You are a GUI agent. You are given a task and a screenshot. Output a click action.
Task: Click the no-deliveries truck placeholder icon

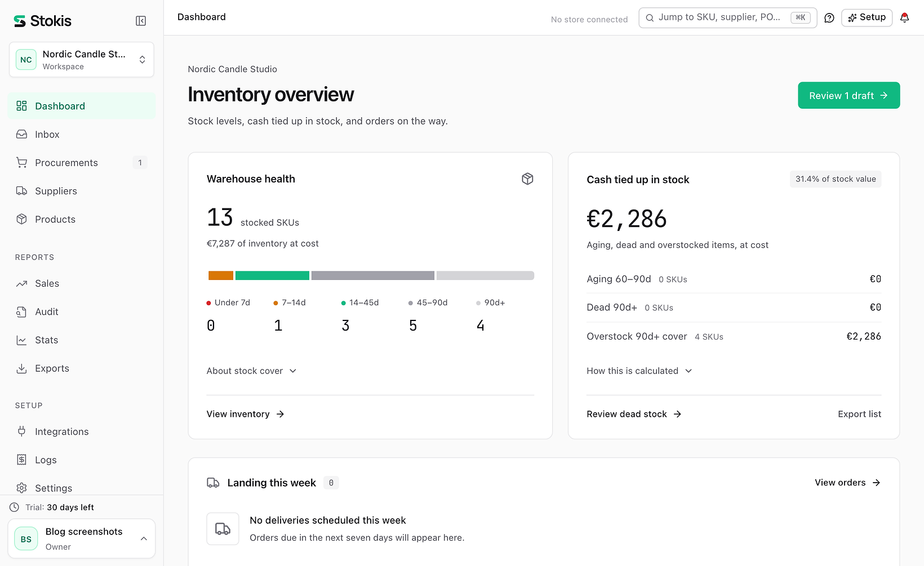[x=223, y=529]
